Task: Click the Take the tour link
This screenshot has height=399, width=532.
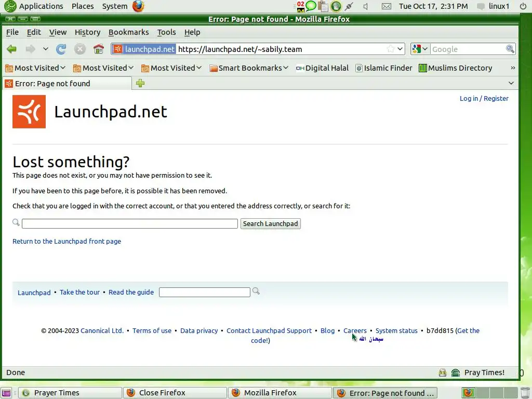Action: [x=79, y=292]
